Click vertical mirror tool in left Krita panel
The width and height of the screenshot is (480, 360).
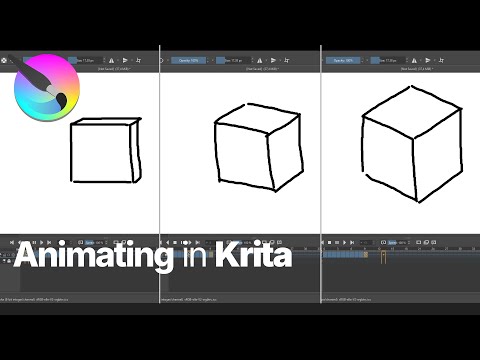click(x=125, y=60)
